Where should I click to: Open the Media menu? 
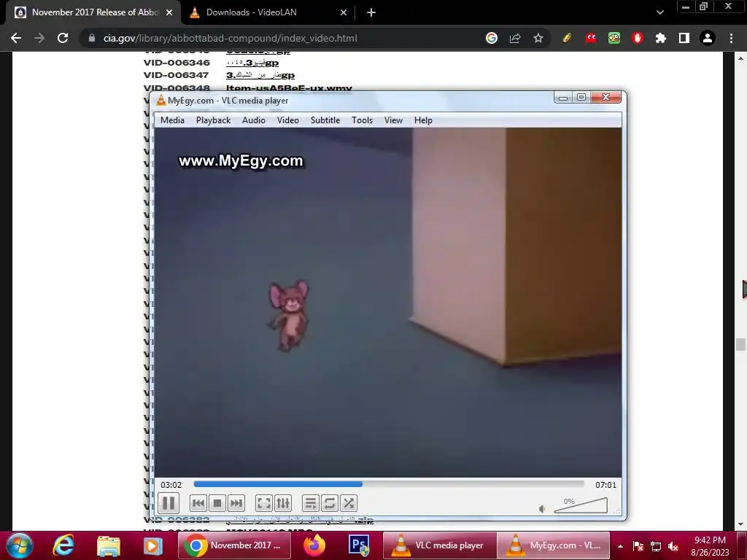point(172,120)
